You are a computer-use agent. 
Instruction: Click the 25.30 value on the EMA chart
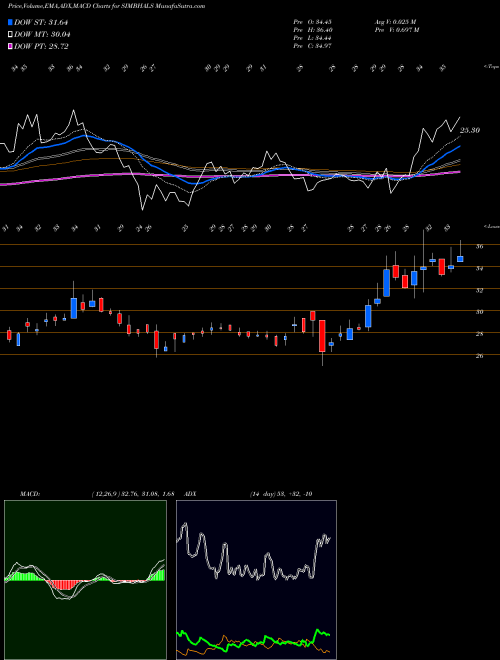click(470, 130)
